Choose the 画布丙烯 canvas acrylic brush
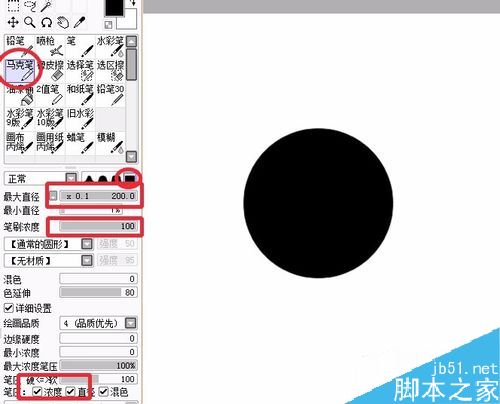 coord(20,143)
